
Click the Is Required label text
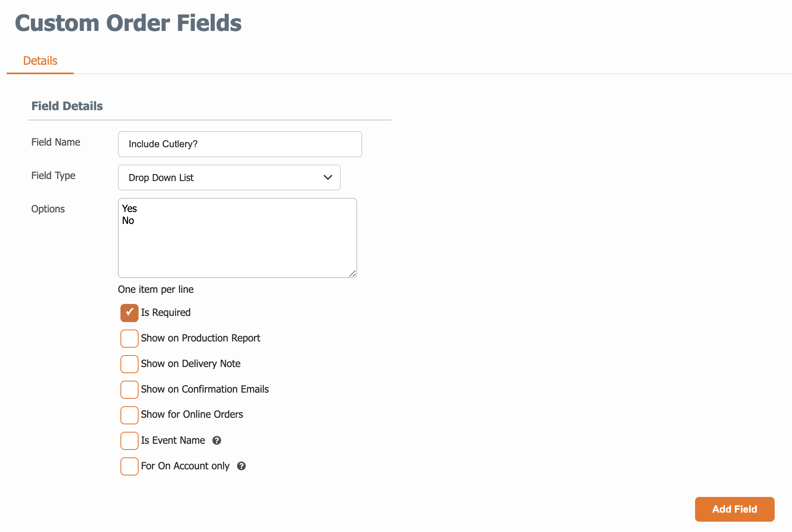pos(166,313)
